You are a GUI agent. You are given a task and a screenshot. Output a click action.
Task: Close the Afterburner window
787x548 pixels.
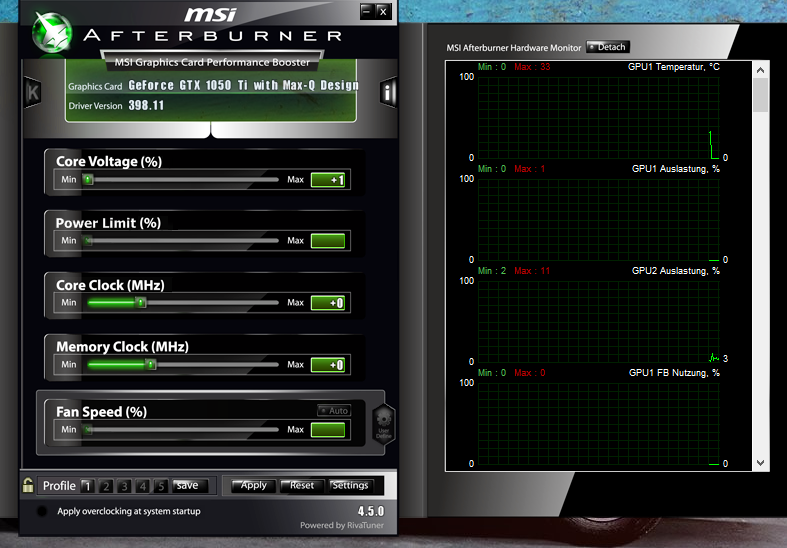383,11
